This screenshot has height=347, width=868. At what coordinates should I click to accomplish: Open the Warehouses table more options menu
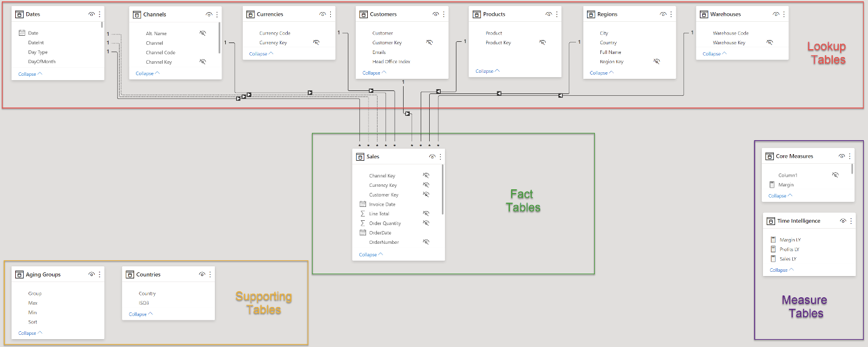click(x=784, y=14)
